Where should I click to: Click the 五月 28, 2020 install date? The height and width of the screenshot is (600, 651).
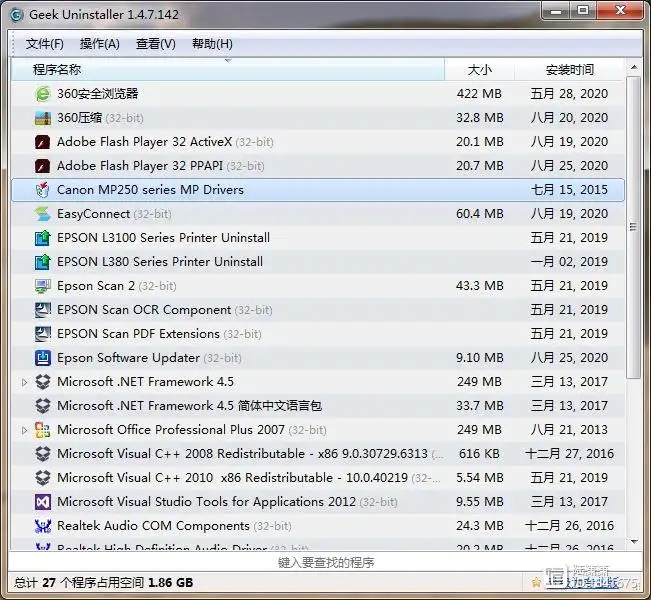569,94
